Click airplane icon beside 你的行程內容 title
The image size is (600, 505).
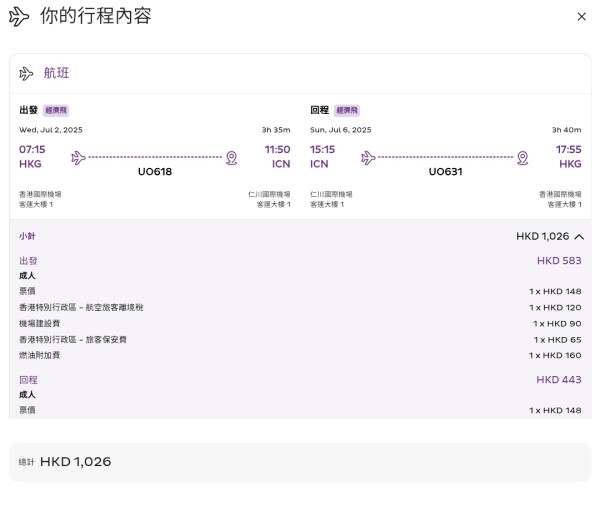click(x=19, y=17)
